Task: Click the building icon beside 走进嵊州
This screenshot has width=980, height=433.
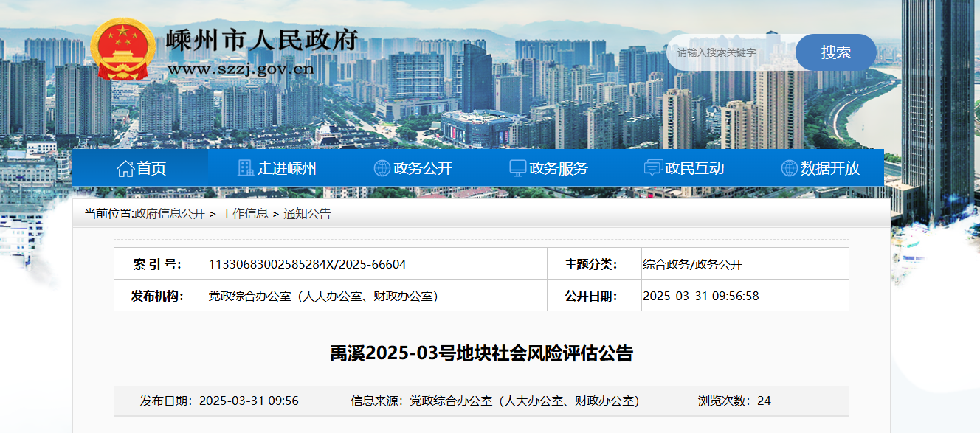Action: [246, 168]
